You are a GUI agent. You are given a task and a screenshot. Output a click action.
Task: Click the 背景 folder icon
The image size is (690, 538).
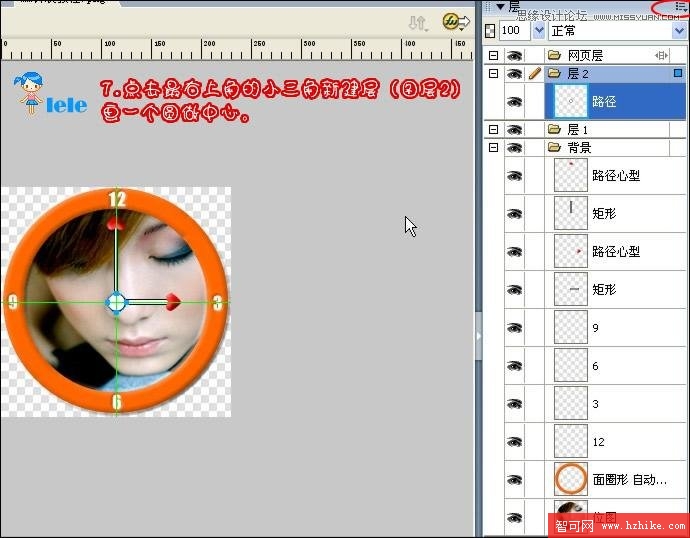coord(553,147)
